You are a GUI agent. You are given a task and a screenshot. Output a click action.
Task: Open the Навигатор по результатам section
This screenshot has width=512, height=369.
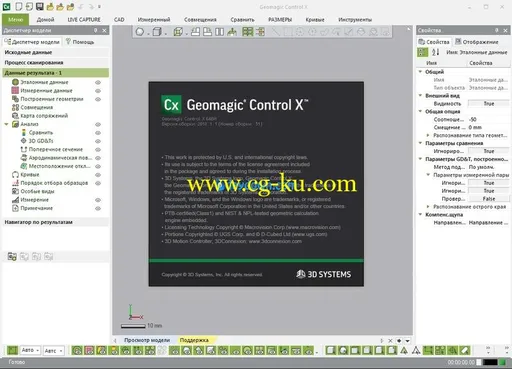56,222
